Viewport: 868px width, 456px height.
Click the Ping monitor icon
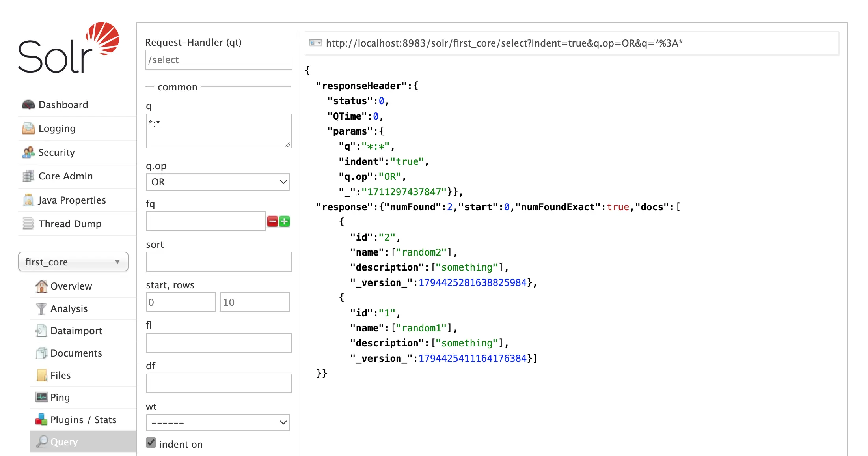click(x=41, y=397)
